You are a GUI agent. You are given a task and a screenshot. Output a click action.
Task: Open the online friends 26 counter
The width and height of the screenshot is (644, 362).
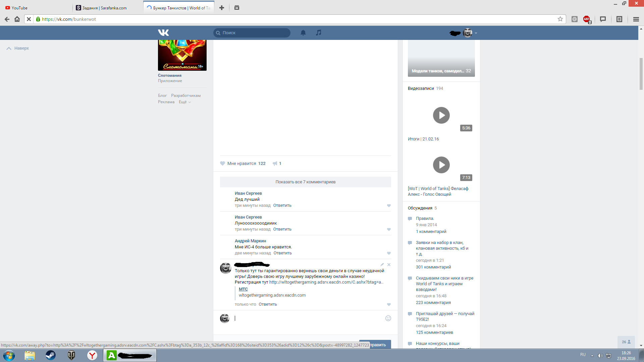point(626,342)
